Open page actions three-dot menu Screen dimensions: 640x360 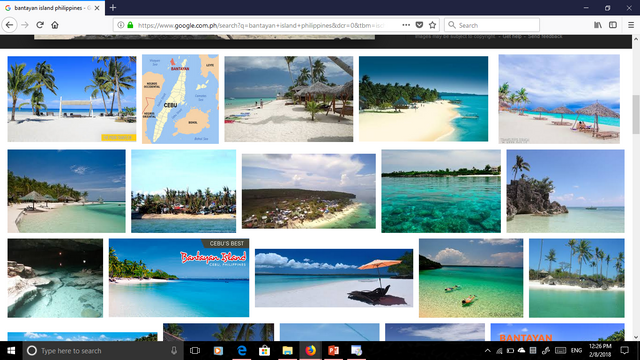[x=406, y=25]
